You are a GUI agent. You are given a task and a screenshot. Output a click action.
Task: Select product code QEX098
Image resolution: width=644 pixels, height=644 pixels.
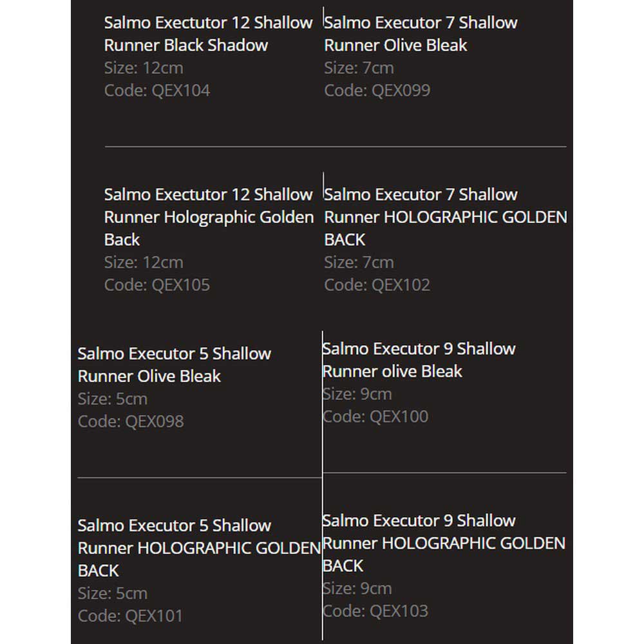tap(131, 421)
